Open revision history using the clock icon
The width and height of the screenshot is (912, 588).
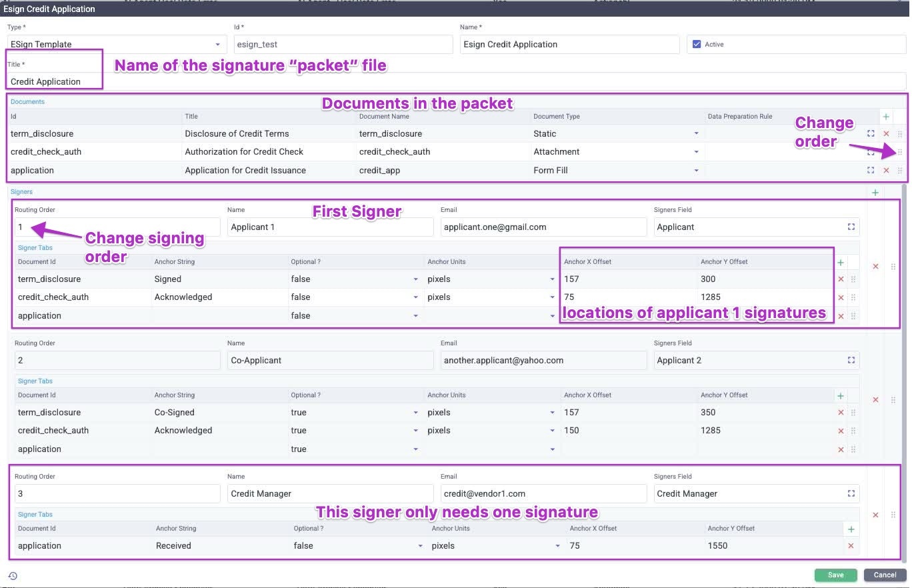(x=13, y=575)
